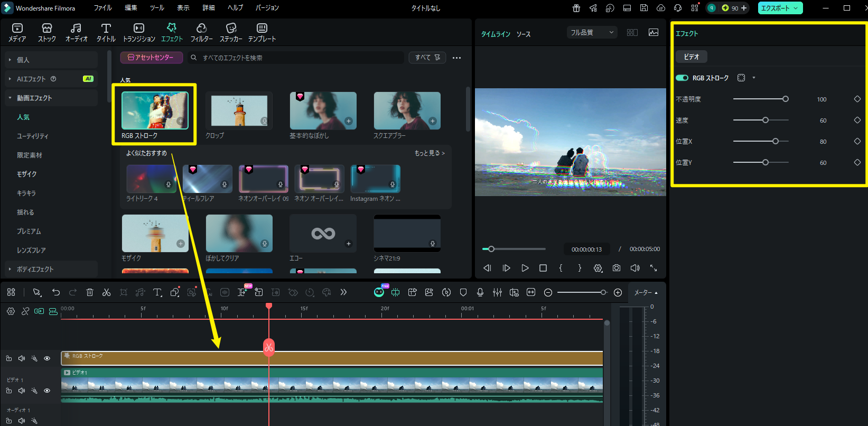868x426 pixels.
Task: Play the preview video
Action: [x=525, y=268]
